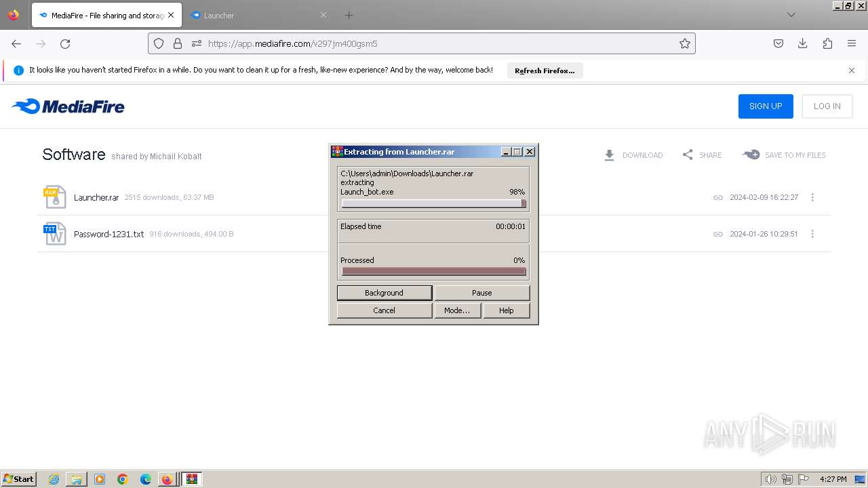Click the MediaFire logo

[68, 106]
